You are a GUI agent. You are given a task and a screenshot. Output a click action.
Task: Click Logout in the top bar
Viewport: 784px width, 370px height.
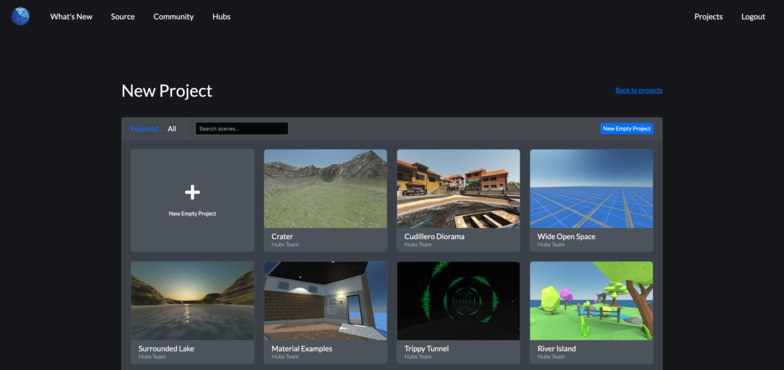tap(753, 16)
